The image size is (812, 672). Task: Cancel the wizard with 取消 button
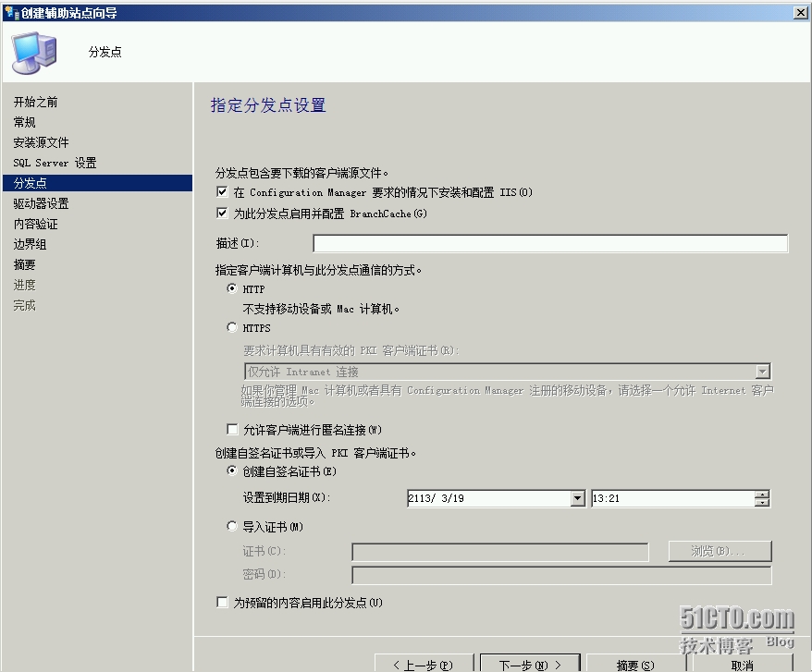point(743,665)
